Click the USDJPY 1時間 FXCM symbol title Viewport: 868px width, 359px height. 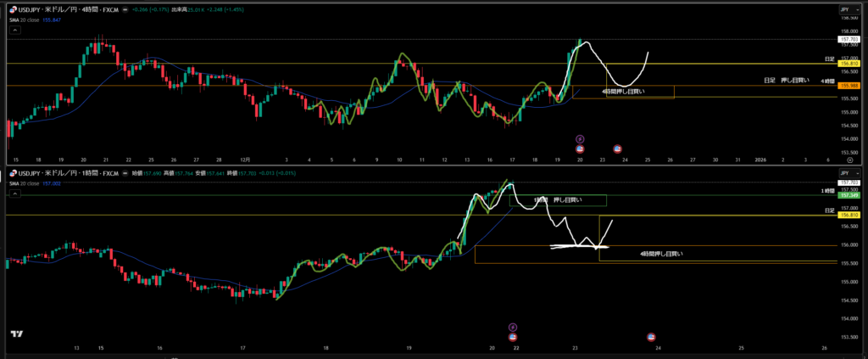coord(70,172)
